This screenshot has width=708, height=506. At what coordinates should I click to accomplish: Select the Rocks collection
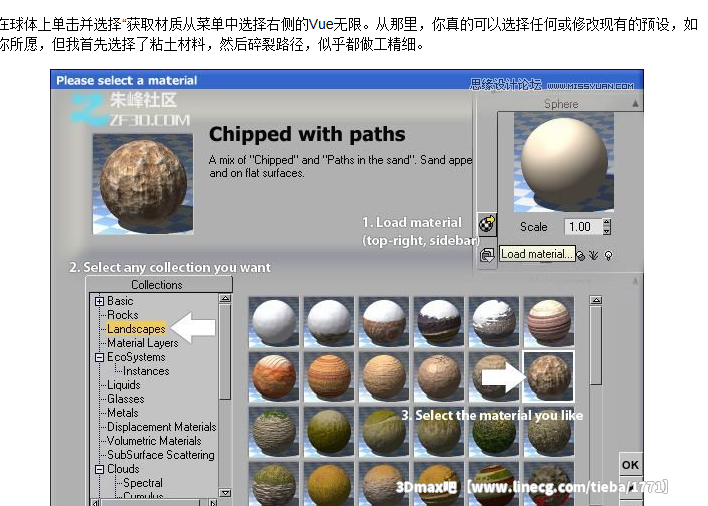tap(122, 315)
